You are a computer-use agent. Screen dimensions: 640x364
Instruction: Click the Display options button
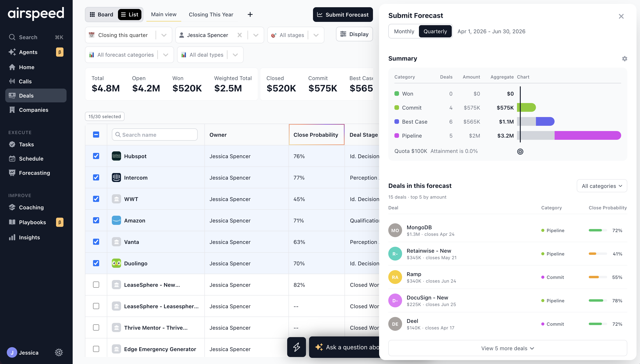[354, 34]
